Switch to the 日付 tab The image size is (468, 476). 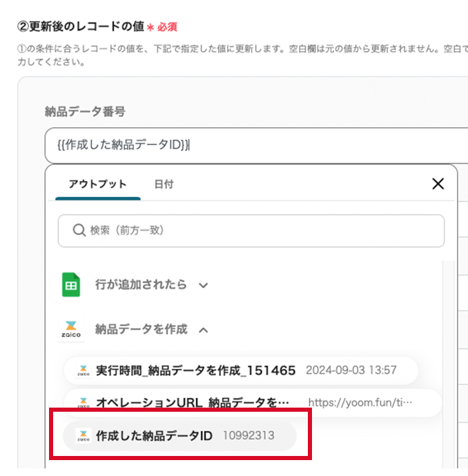[x=164, y=184]
